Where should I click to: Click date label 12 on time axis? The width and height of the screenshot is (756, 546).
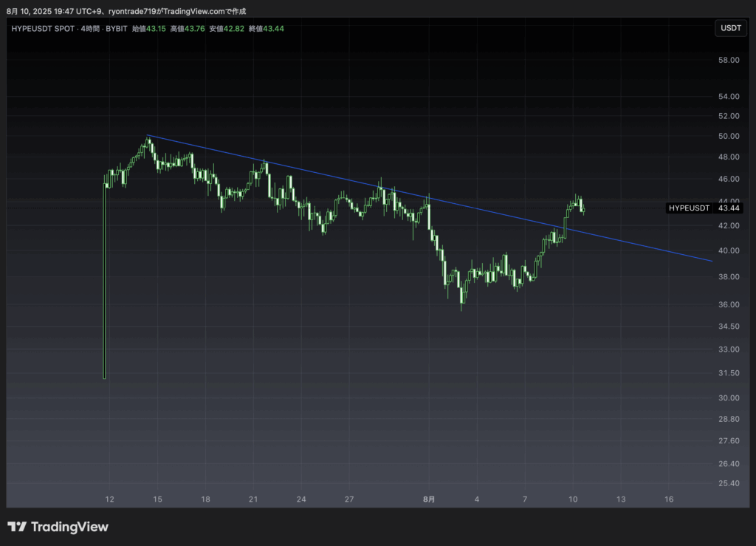tap(109, 499)
